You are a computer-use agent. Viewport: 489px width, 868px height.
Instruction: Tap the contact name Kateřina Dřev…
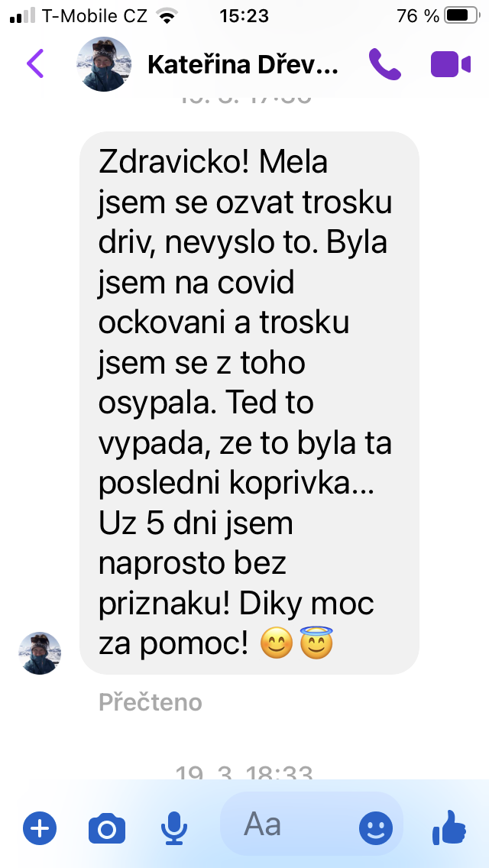click(x=242, y=65)
